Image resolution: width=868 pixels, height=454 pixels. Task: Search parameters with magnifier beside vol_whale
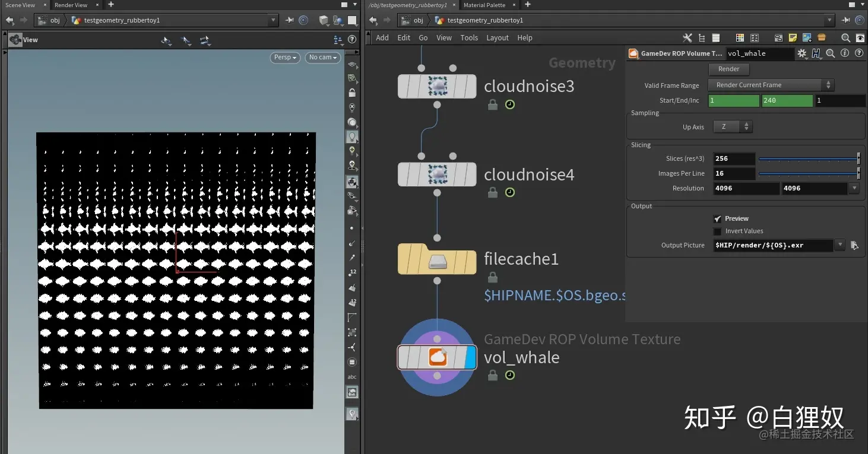[831, 53]
